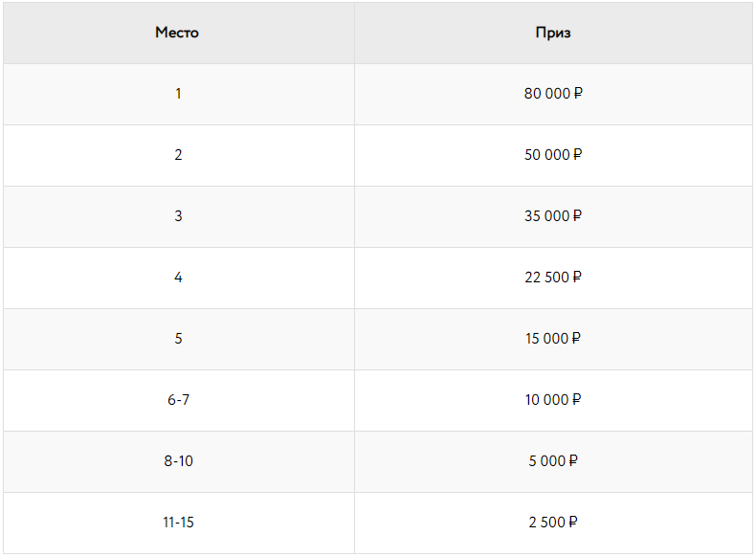This screenshot has height=557, width=756.
Task: Select the place 4 cell
Action: point(178,278)
